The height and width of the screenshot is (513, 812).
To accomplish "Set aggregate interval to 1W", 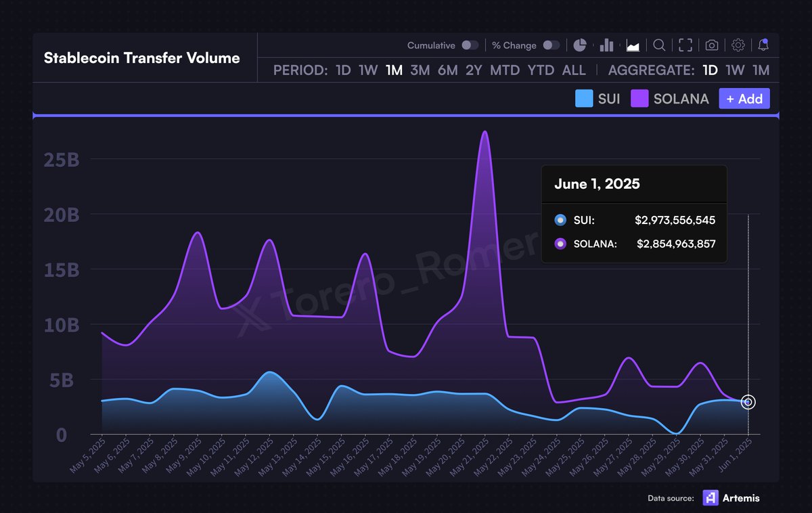I will [736, 70].
